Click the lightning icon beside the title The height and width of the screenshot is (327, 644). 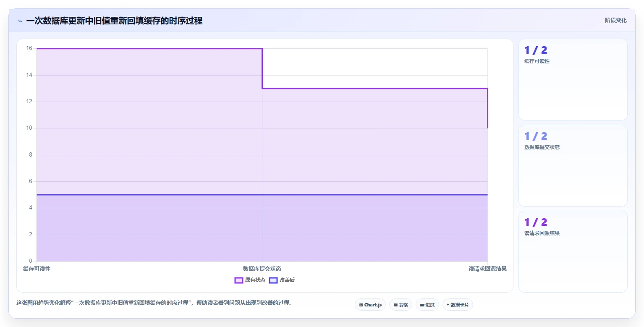(x=20, y=21)
